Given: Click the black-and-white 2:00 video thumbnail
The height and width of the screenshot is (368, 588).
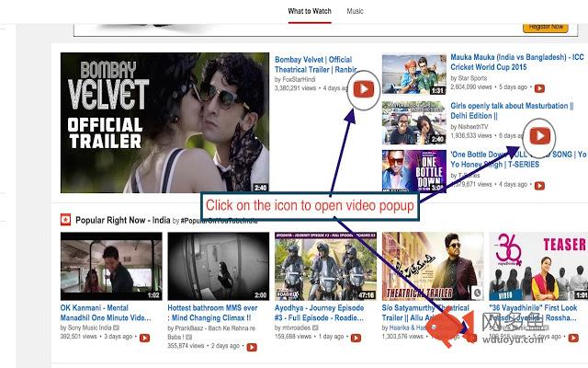Looking at the screenshot, I should coord(219,266).
